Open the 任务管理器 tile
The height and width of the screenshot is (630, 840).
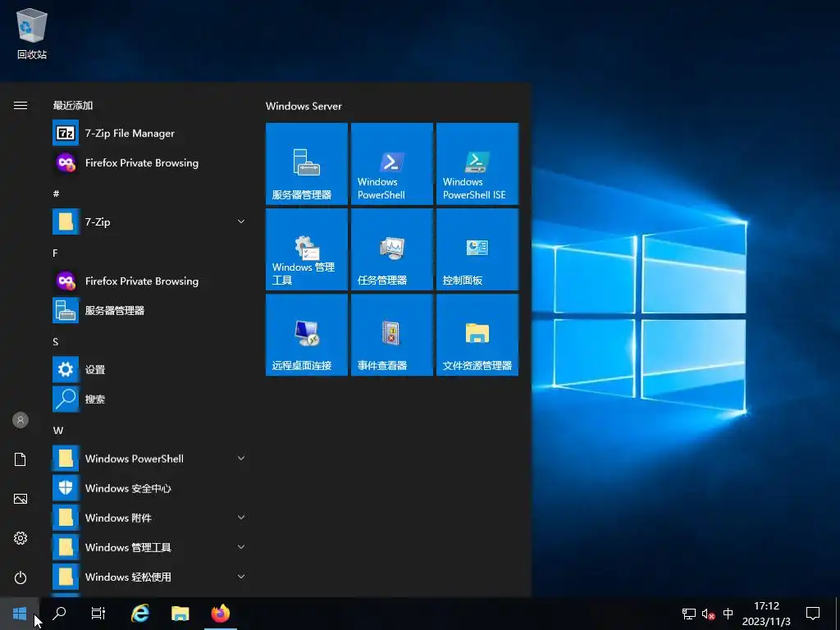point(392,249)
